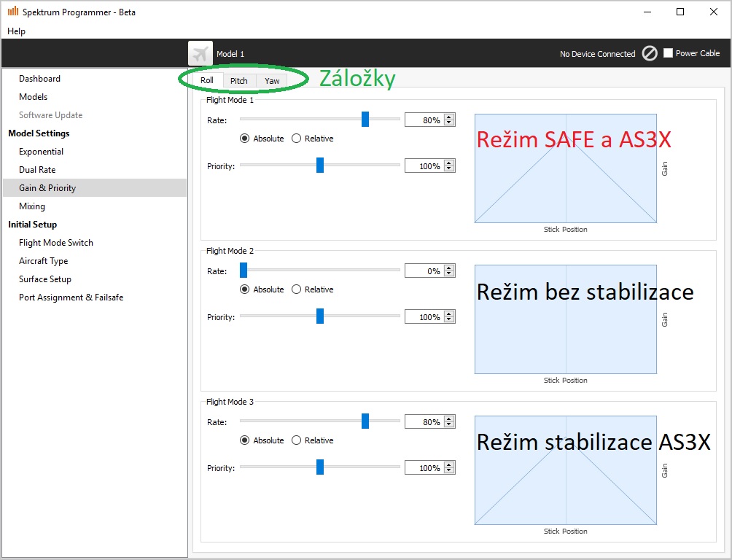The width and height of the screenshot is (732, 560).
Task: Select Relative in Flight Mode 3
Action: (x=297, y=440)
